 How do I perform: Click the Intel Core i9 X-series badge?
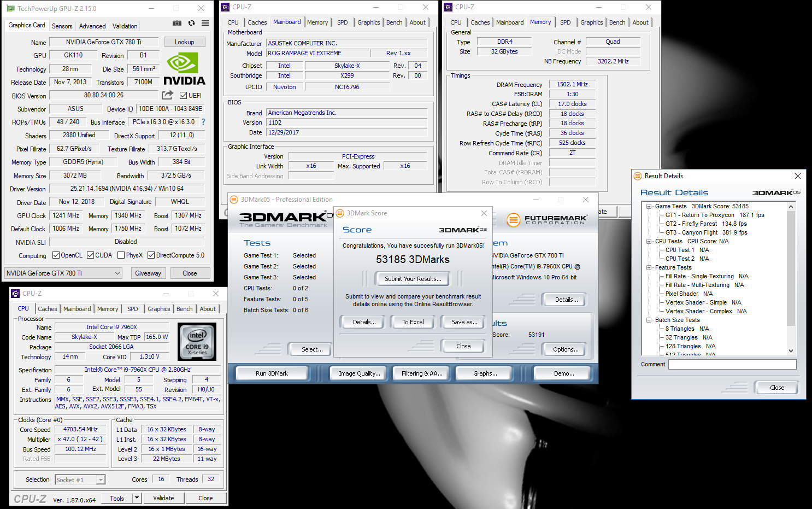pos(197,341)
